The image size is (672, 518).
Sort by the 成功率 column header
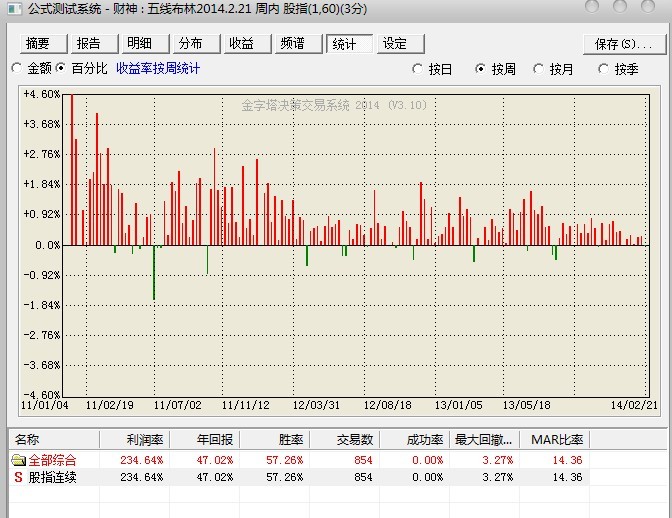[414, 440]
